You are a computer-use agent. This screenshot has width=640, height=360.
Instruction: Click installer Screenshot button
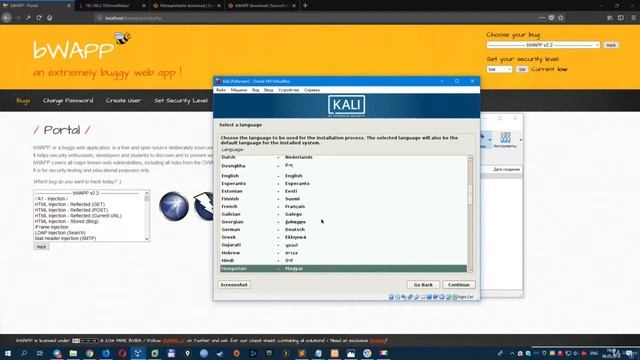[234, 285]
